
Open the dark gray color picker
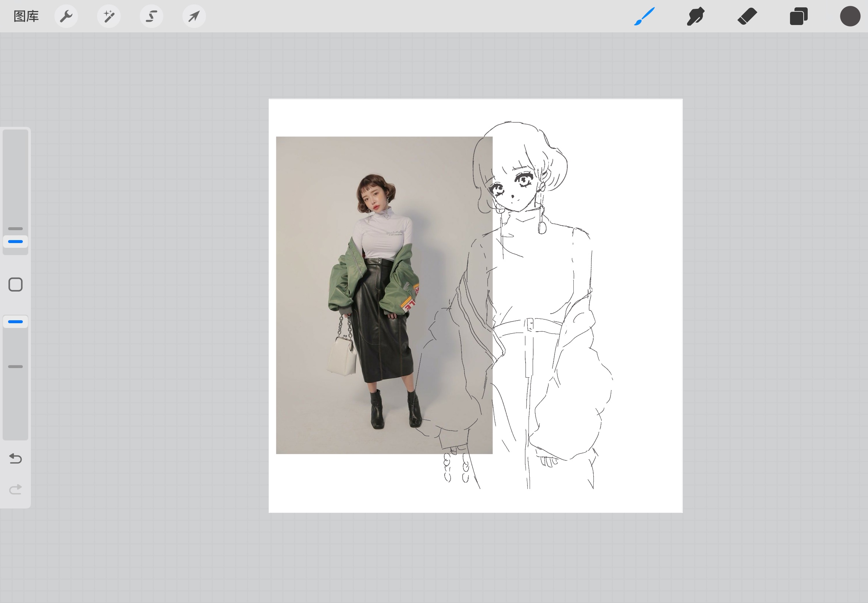pos(850,16)
